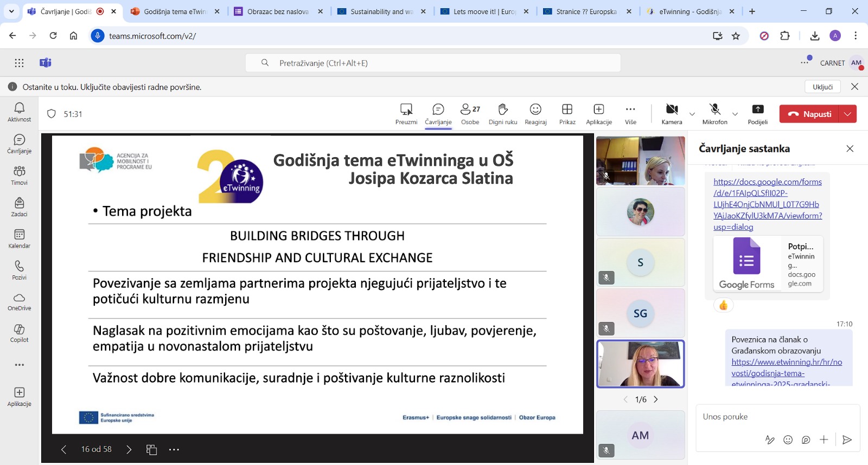Click Napusti to leave meeting
Screen dimensions: 868x465
809,114
